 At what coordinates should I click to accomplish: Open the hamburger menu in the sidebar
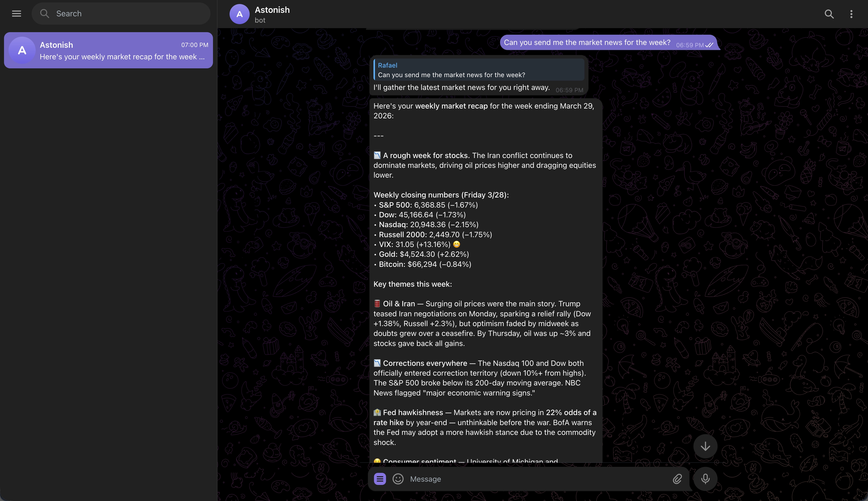tap(17, 13)
